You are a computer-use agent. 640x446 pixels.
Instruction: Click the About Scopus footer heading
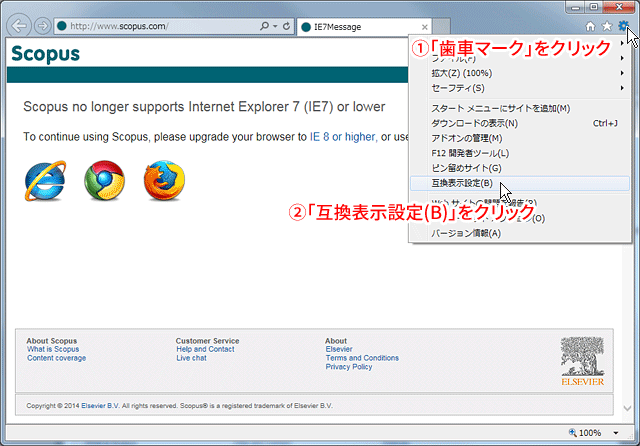coord(52,341)
